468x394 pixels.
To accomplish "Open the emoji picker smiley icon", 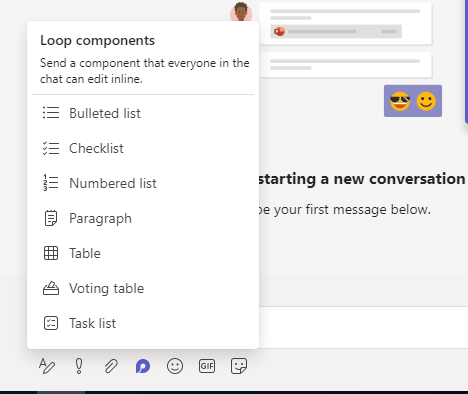I will (x=175, y=366).
